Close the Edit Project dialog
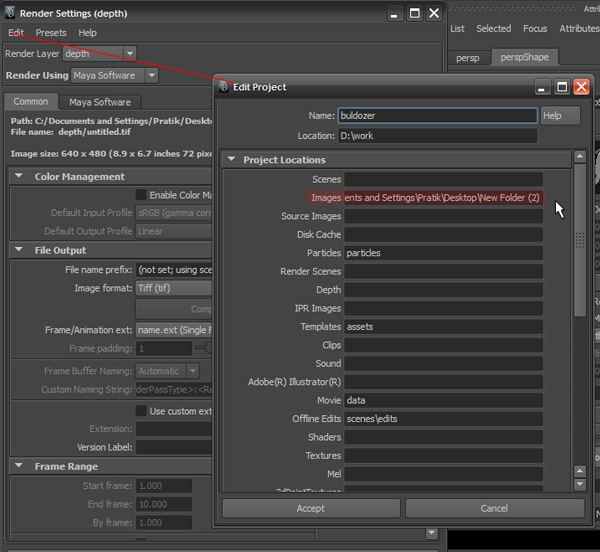Screen dimensions: 600x552 point(581,87)
